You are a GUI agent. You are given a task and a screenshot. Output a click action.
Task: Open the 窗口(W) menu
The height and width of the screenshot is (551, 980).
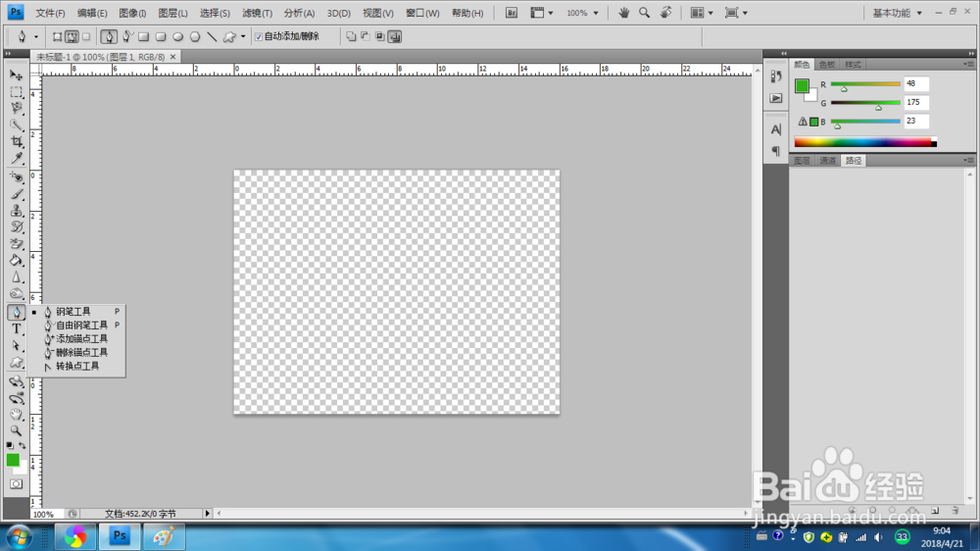pyautogui.click(x=422, y=13)
